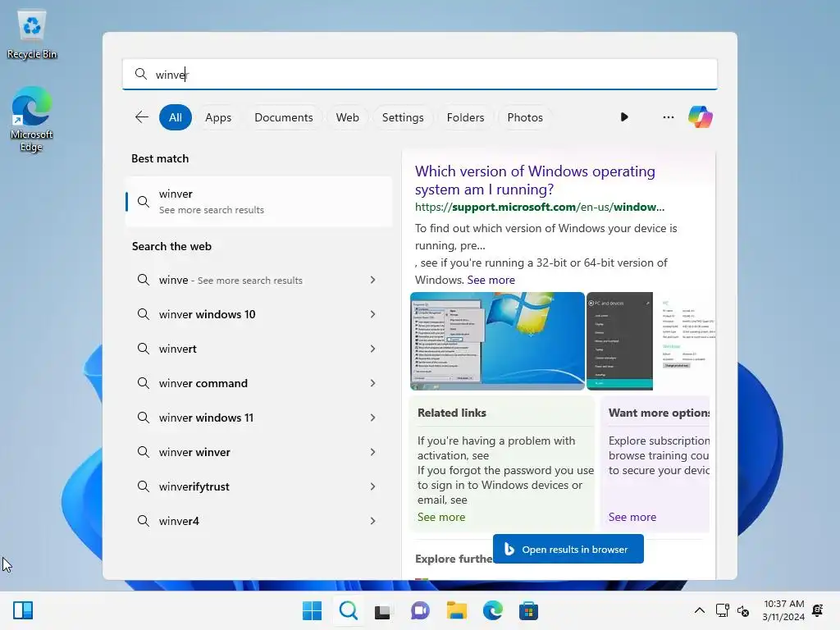Expand the 'winver winver' suggestion chevron
The width and height of the screenshot is (840, 630).
(373, 452)
